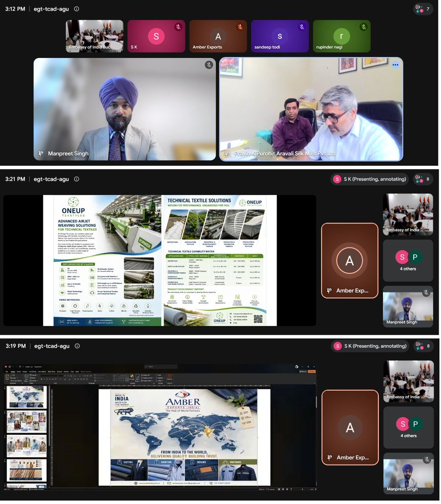Click muted mic on Manpreet Singh tile at 3:19 PM
Screen dimensions: 441x504
click(427, 460)
